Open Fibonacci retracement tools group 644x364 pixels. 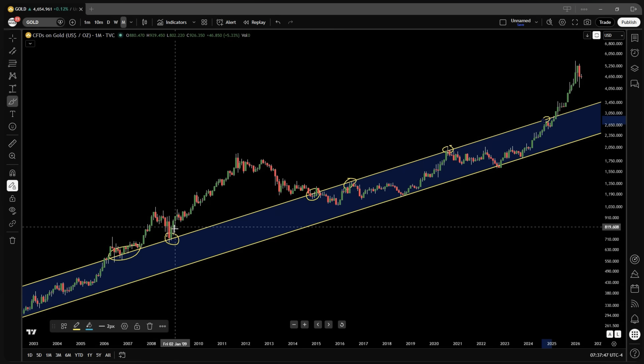tap(12, 63)
